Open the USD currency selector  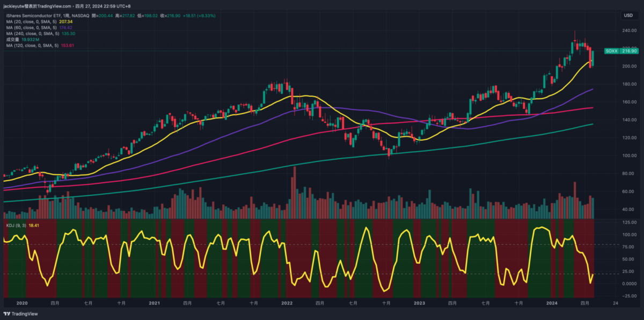point(627,16)
